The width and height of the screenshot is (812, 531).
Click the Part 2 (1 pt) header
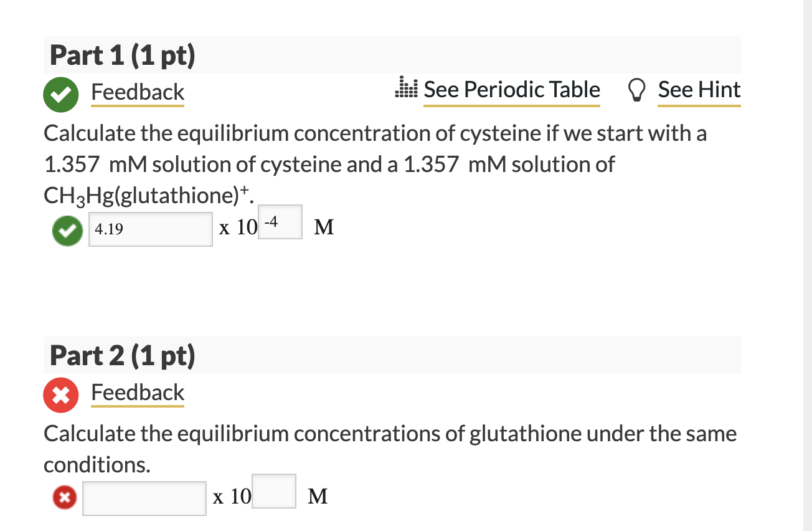point(123,355)
